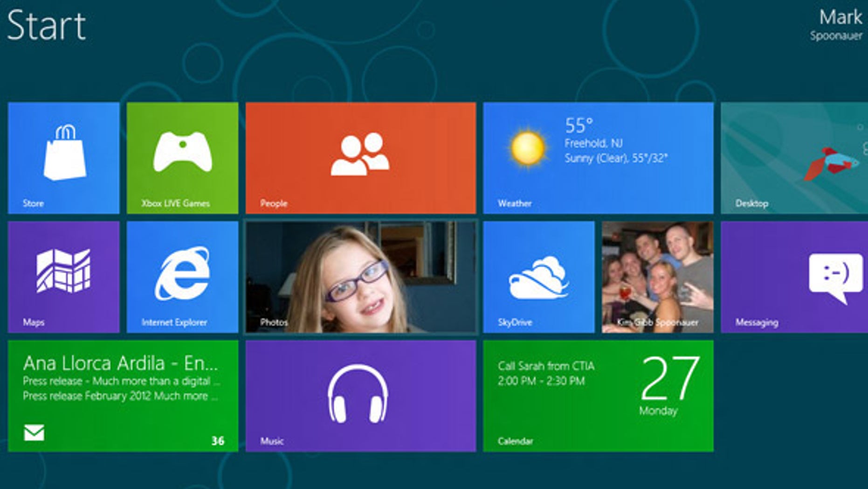Screen dimensions: 868x489
Task: Click the 55° temperature reading
Action: [x=579, y=126]
